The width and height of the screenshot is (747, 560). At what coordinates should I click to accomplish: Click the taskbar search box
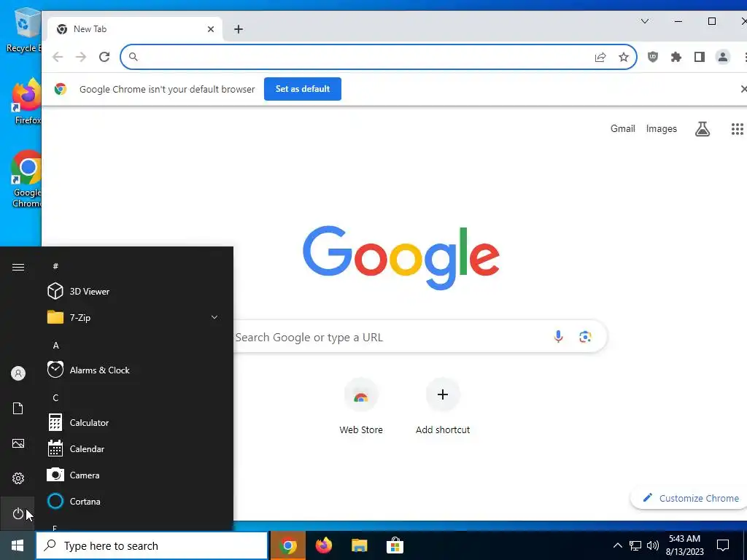coord(152,545)
